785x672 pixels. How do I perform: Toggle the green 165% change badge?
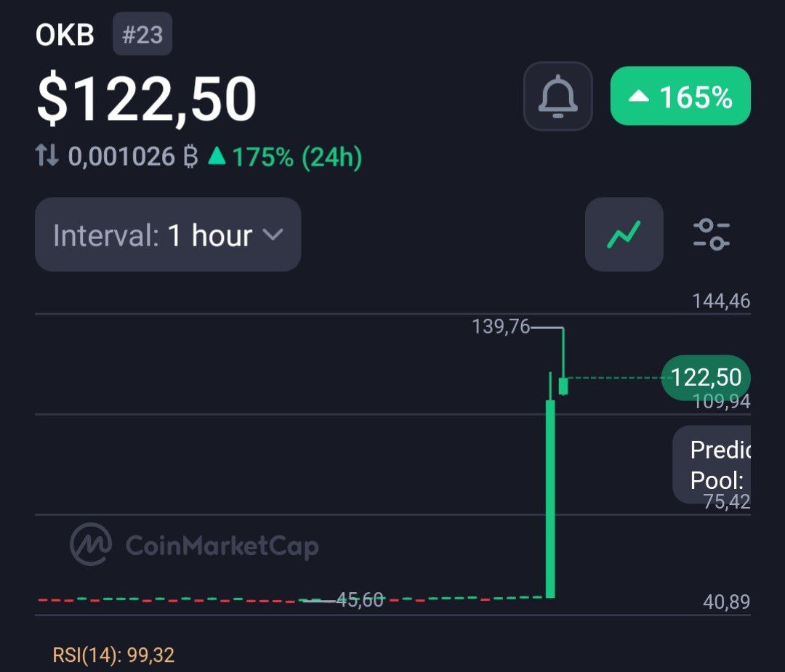point(680,96)
